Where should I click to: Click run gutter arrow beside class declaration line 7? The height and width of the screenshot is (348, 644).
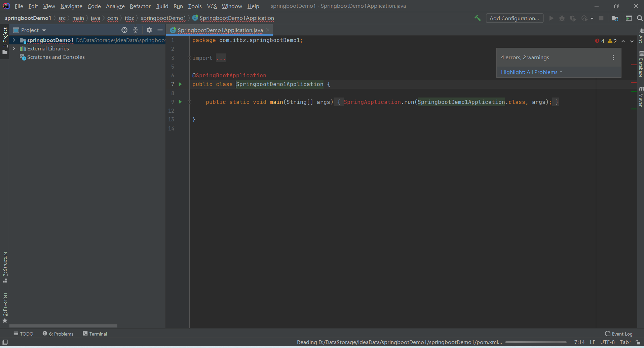[180, 84]
